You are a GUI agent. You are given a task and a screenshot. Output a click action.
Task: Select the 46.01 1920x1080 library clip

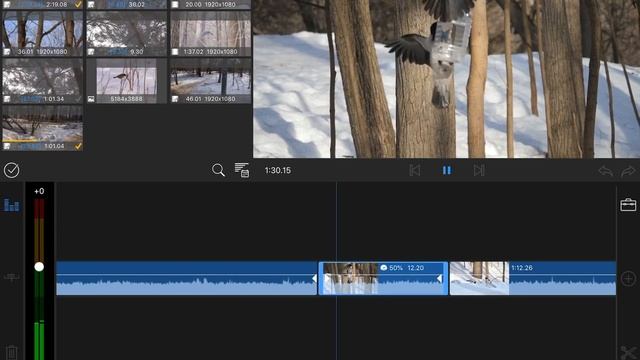click(x=211, y=81)
